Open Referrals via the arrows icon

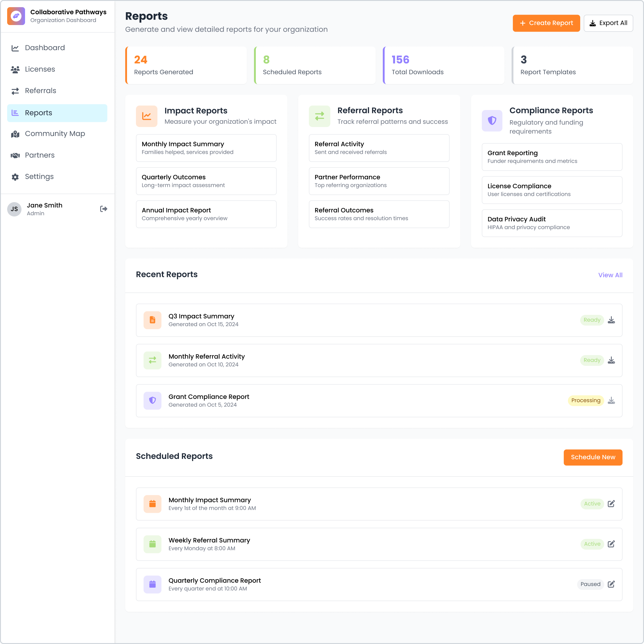coord(15,91)
